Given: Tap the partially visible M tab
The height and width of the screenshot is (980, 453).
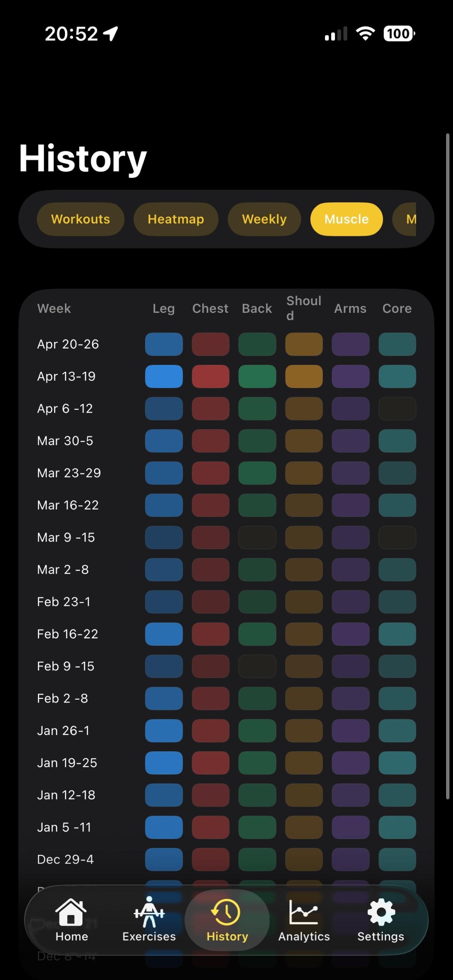Looking at the screenshot, I should coord(405,219).
